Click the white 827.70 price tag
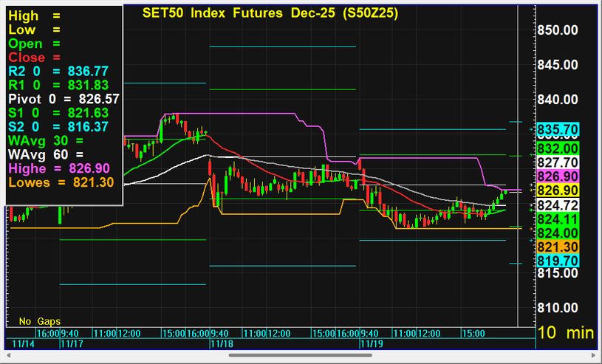Screen dimensions: 602x364 pyautogui.click(x=557, y=162)
